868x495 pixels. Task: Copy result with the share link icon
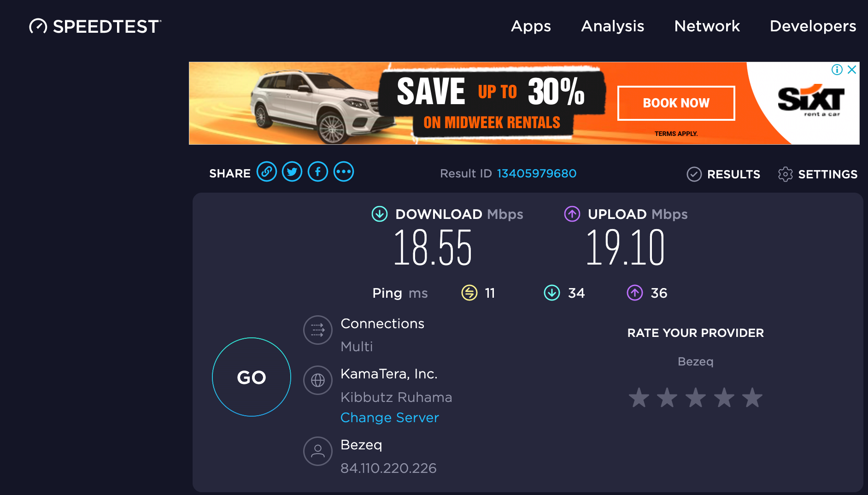pos(267,171)
